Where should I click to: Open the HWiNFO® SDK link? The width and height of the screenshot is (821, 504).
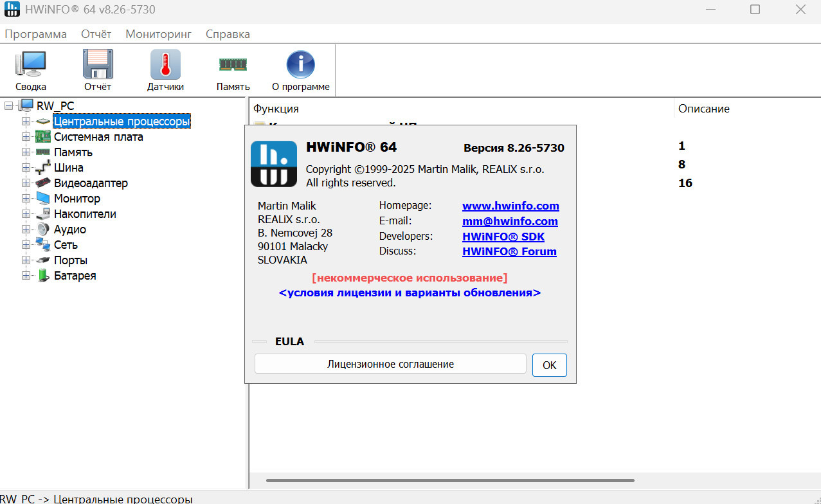pos(503,236)
